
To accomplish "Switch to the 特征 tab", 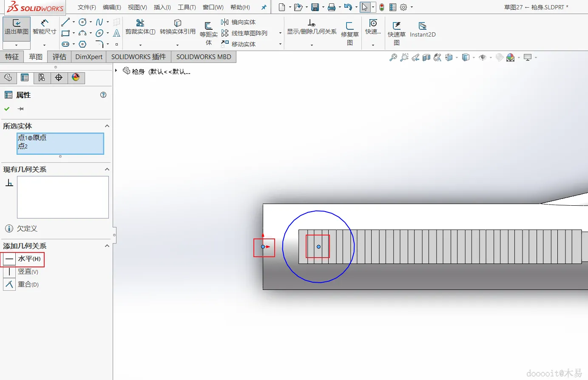I will 12,57.
